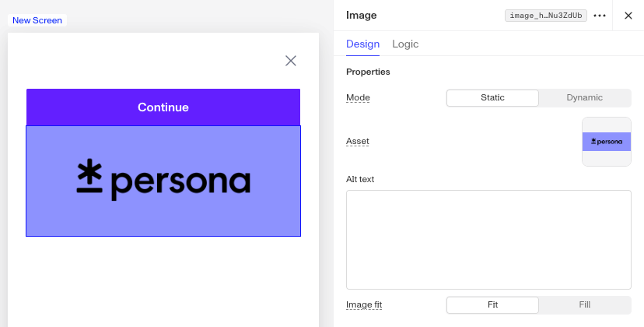
Task: Click the X icon on the preview screen
Action: (x=291, y=61)
